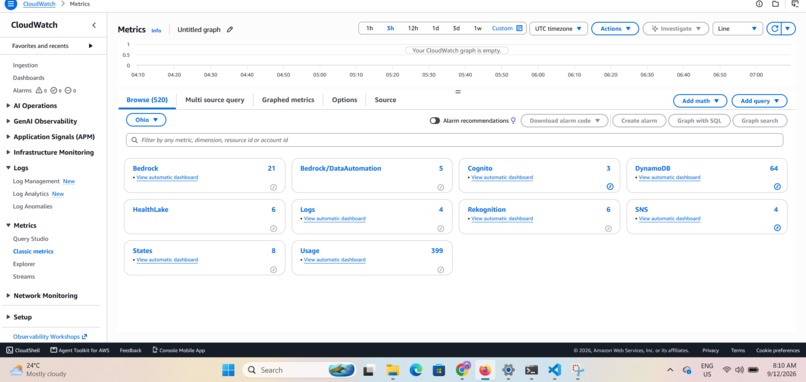Refresh the graph with the circular arrow
Image resolution: width=806 pixels, height=382 pixels.
pos(774,29)
